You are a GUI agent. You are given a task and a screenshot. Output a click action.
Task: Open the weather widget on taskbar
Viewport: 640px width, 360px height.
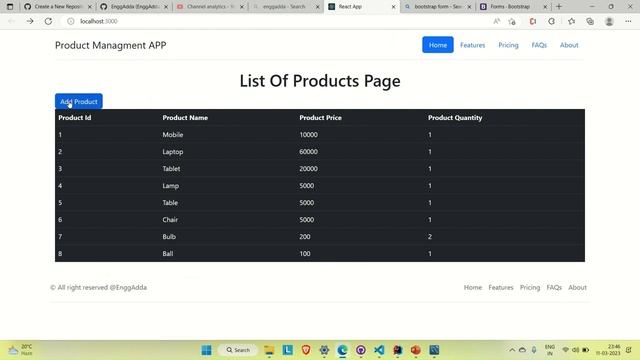[x=20, y=350]
